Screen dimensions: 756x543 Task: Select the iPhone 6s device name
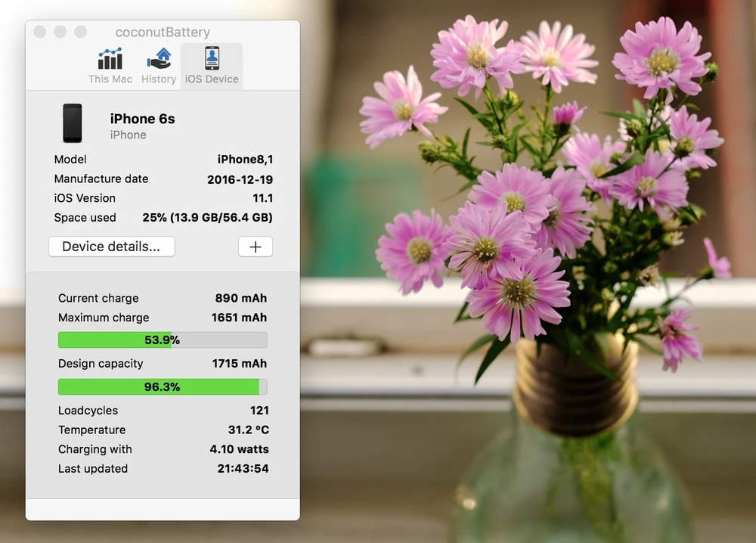point(142,119)
